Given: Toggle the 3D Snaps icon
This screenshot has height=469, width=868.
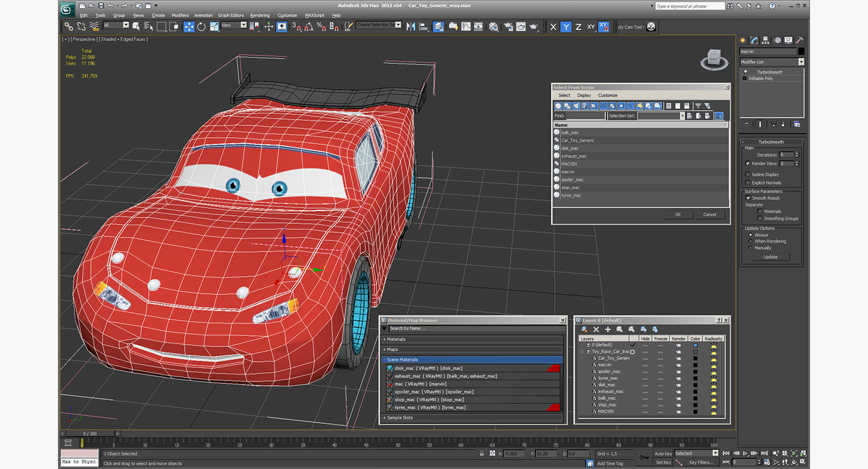Looking at the screenshot, I should click(296, 26).
